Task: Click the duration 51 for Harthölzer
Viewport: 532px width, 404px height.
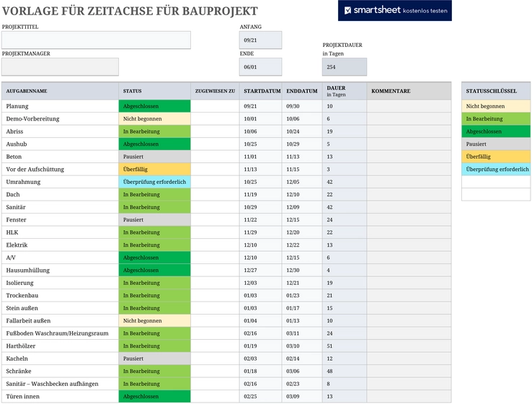Action: 345,346
